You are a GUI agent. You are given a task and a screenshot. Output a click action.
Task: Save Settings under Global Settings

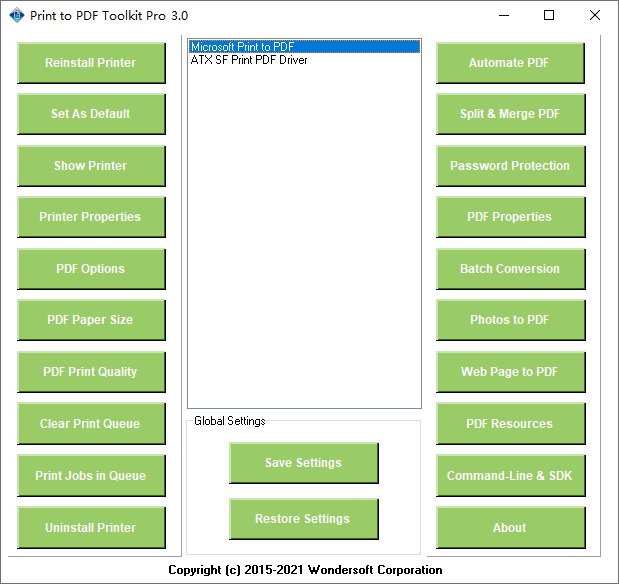pyautogui.click(x=304, y=463)
